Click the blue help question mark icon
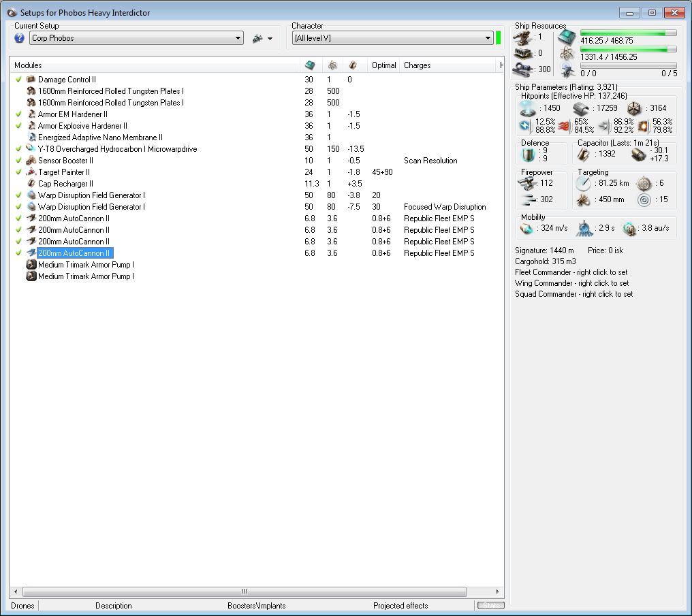The width and height of the screenshot is (692, 616). (20, 38)
